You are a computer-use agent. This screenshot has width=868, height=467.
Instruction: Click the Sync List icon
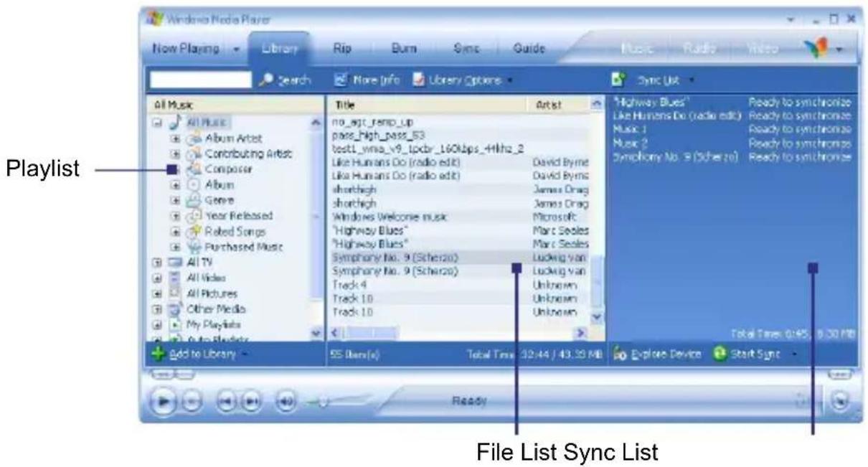click(618, 80)
